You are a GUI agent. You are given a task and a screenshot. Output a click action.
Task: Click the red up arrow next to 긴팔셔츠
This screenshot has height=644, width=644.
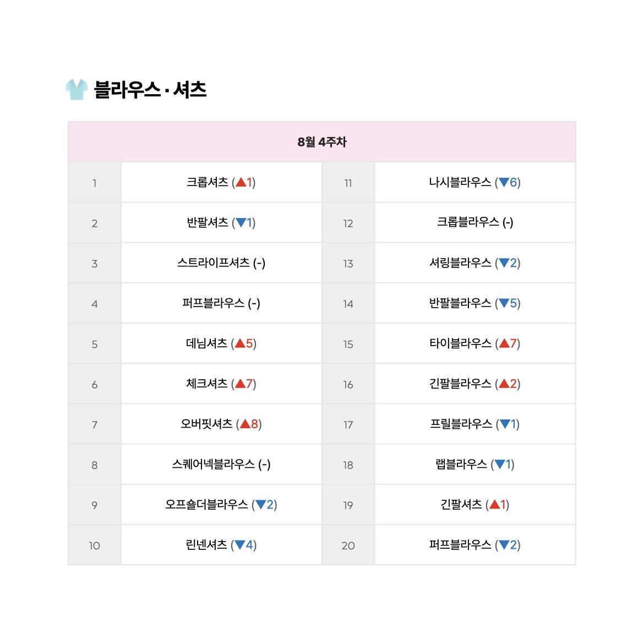(x=495, y=504)
